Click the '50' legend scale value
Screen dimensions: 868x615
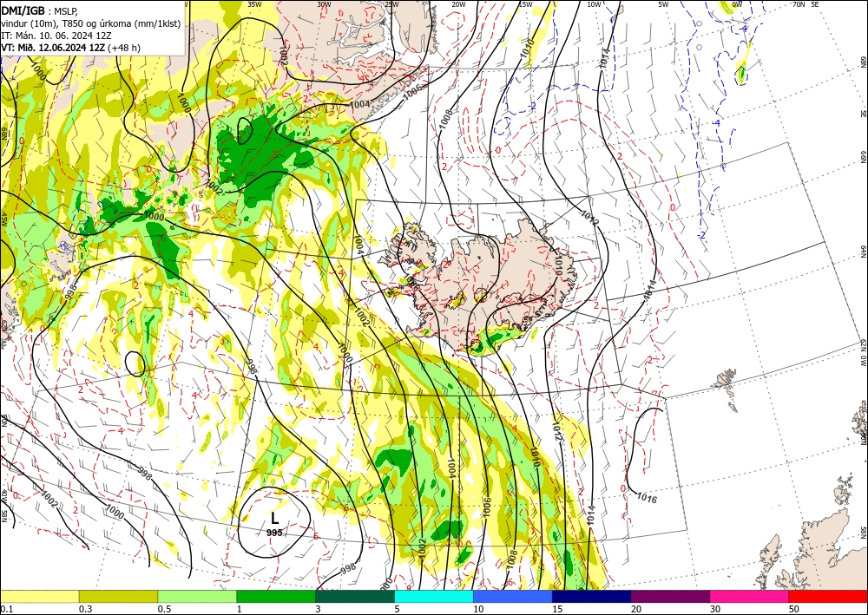794,609
